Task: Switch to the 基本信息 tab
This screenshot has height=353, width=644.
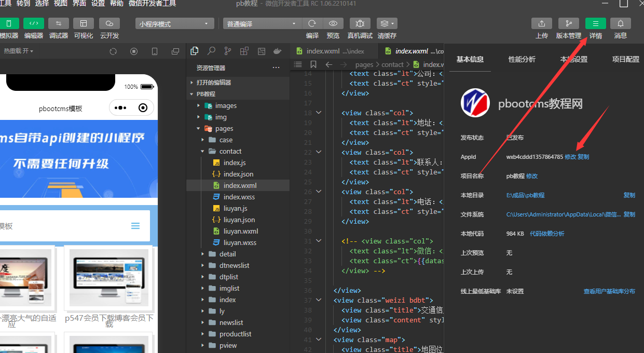Action: tap(470, 59)
